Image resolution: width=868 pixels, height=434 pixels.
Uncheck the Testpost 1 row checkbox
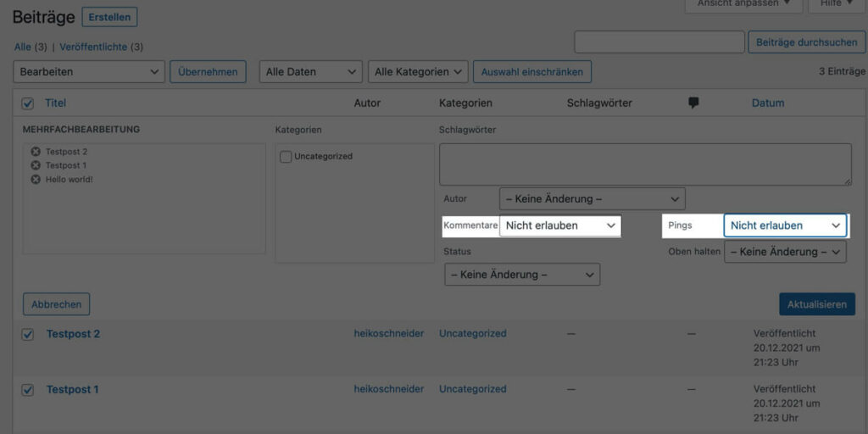pos(28,390)
